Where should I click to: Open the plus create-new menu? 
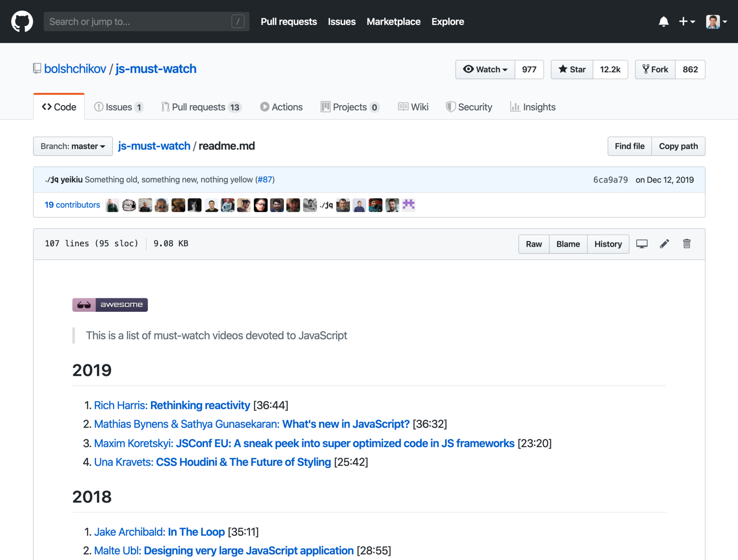pyautogui.click(x=687, y=22)
